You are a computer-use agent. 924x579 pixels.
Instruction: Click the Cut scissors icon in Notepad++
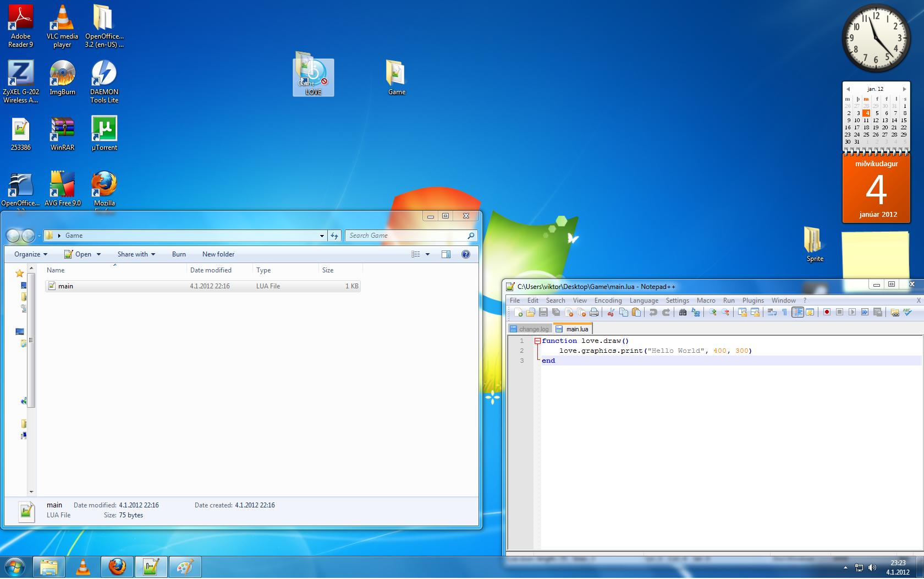pyautogui.click(x=610, y=312)
